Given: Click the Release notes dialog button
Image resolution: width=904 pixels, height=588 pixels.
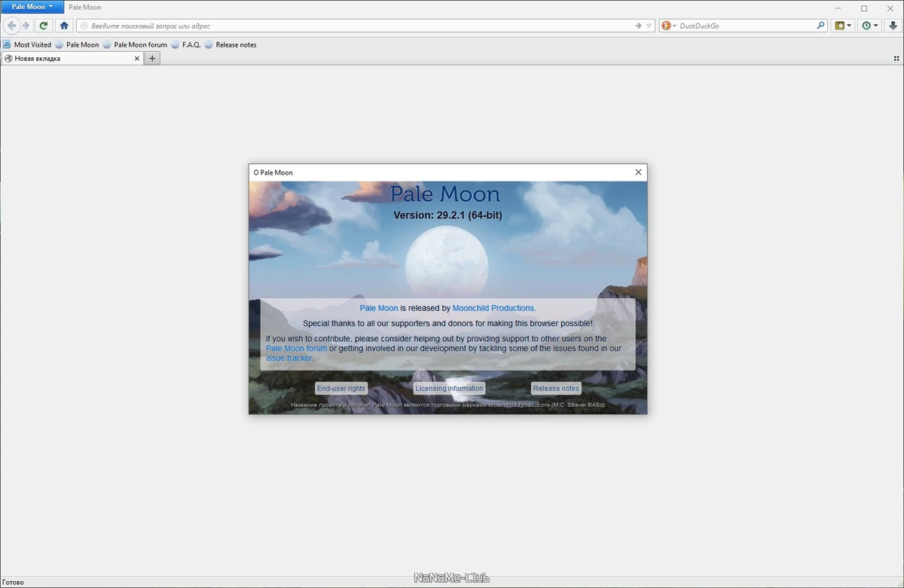Looking at the screenshot, I should point(556,388).
